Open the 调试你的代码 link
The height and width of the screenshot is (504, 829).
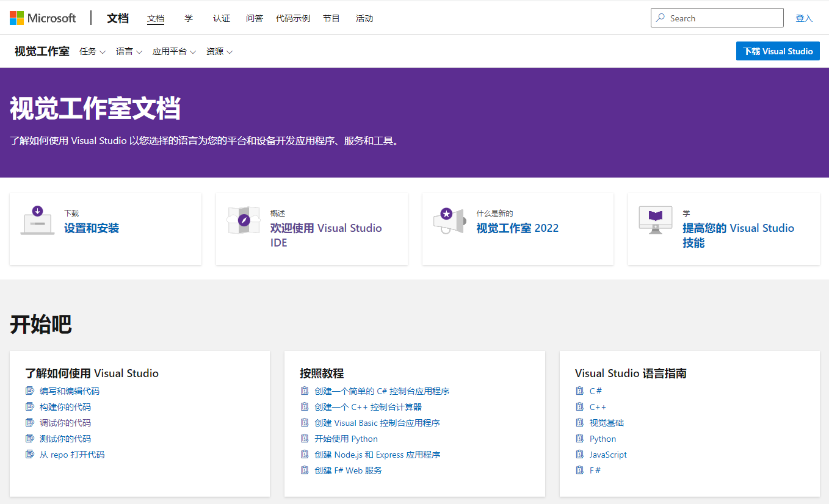click(x=65, y=423)
